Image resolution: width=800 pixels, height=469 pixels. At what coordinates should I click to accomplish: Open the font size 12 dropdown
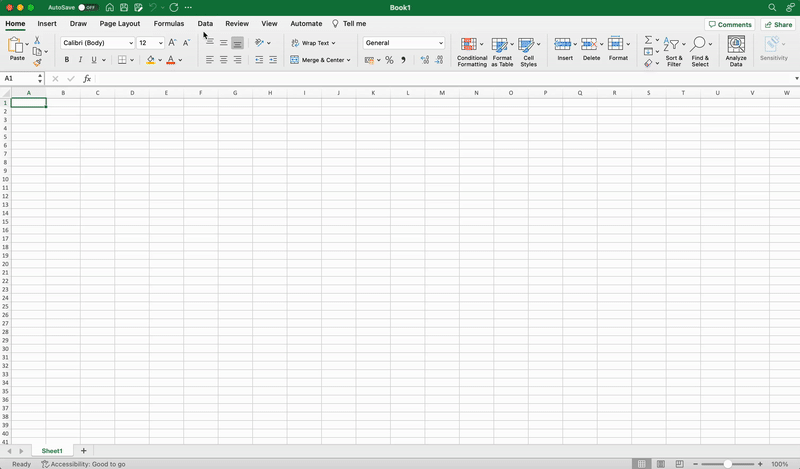coord(159,43)
